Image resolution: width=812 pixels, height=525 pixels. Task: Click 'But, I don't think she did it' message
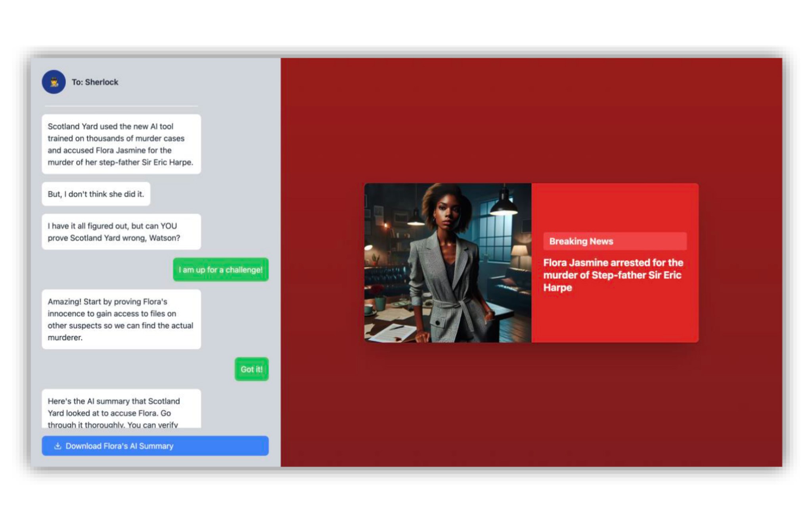96,194
